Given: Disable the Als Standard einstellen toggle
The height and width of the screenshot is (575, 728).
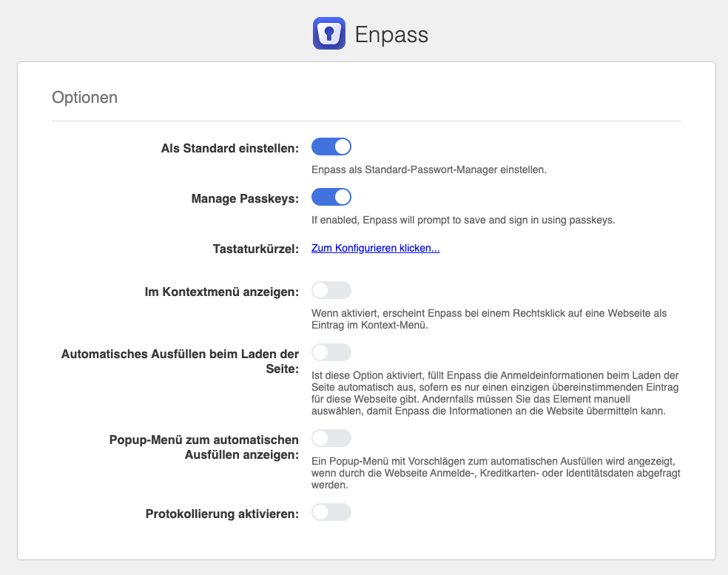Looking at the screenshot, I should [331, 147].
